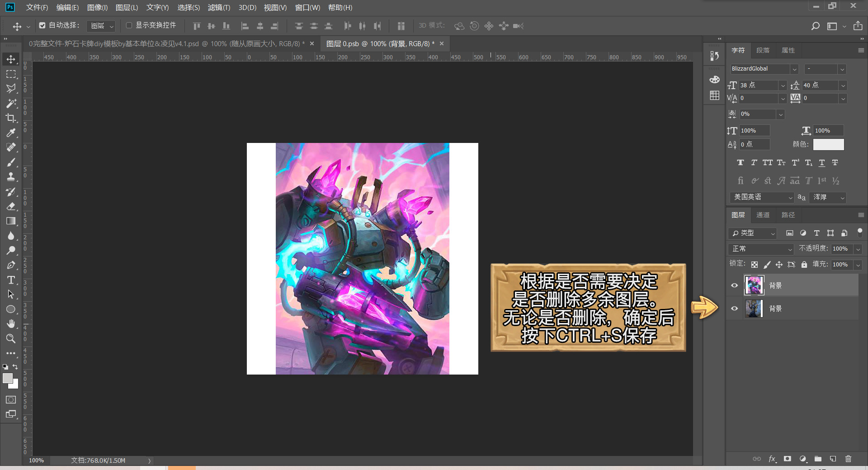
Task: Toggle the Auto-Select checkbox
Action: pyautogui.click(x=42, y=25)
